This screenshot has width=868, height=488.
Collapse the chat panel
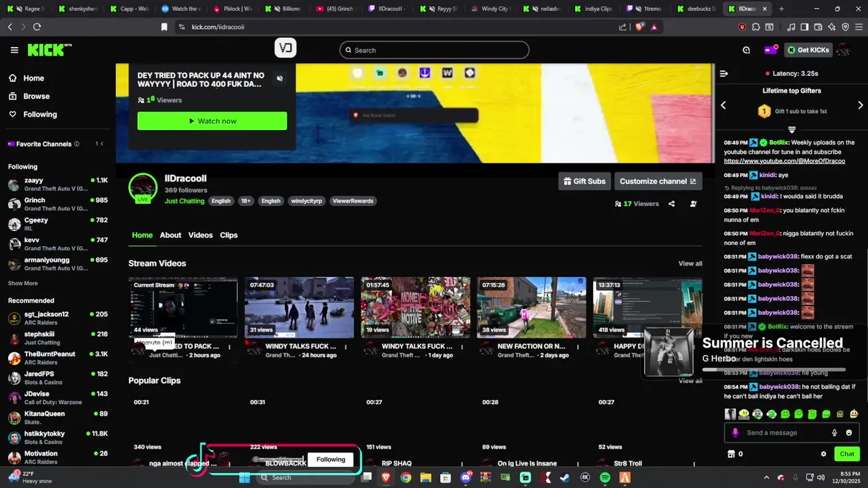[x=724, y=73]
